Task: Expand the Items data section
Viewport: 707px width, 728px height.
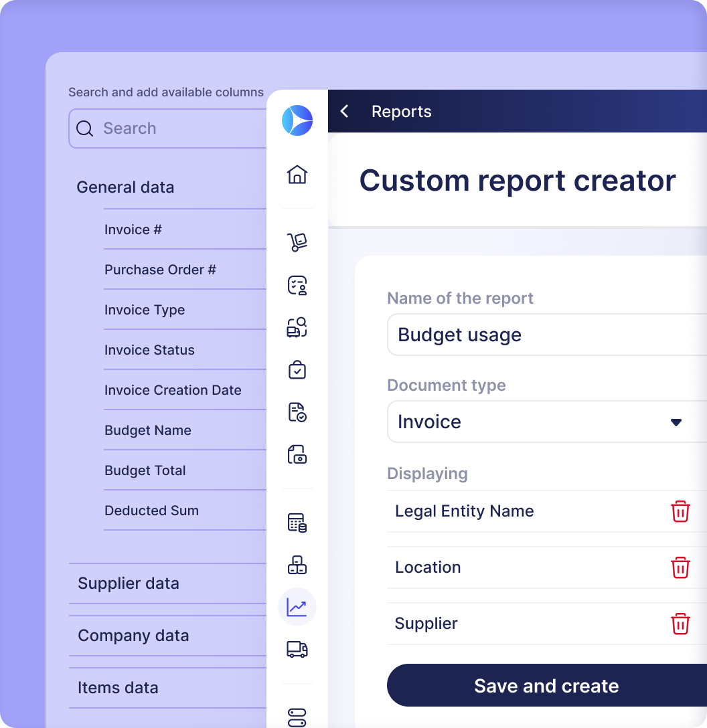Action: [118, 688]
